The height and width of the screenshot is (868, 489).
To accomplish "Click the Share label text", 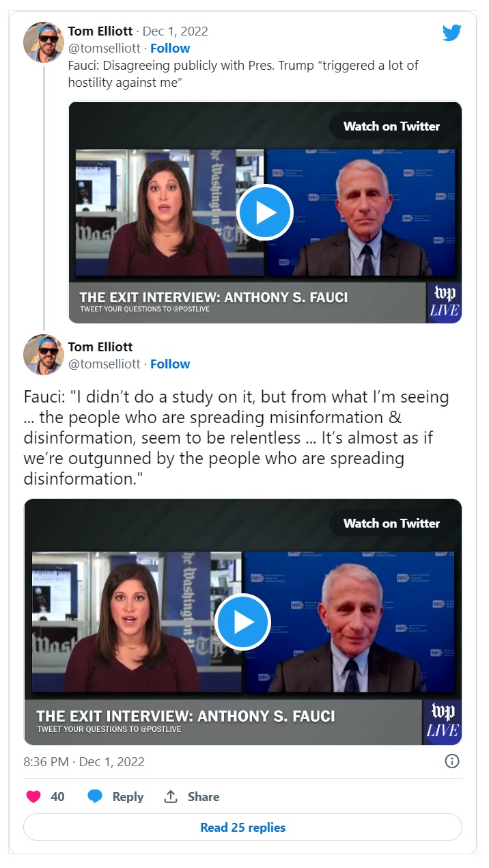I will [204, 796].
